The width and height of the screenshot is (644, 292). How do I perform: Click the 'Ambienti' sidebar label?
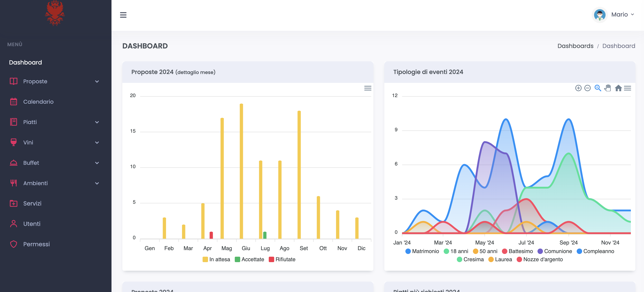coord(35,183)
